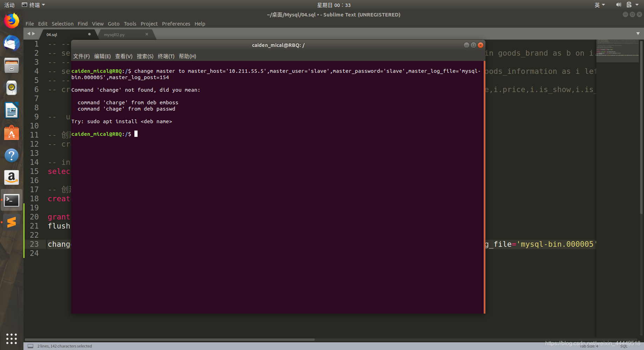Toggle Sublime side bar status icon

click(x=30, y=346)
